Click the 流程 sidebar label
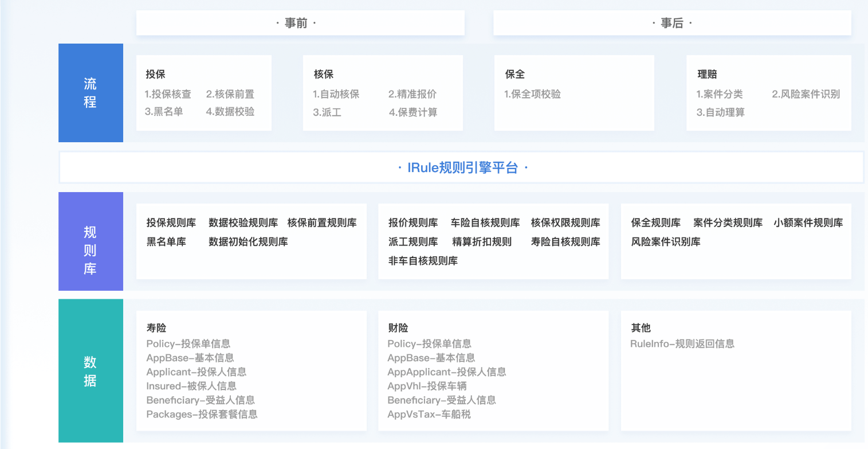 90,93
